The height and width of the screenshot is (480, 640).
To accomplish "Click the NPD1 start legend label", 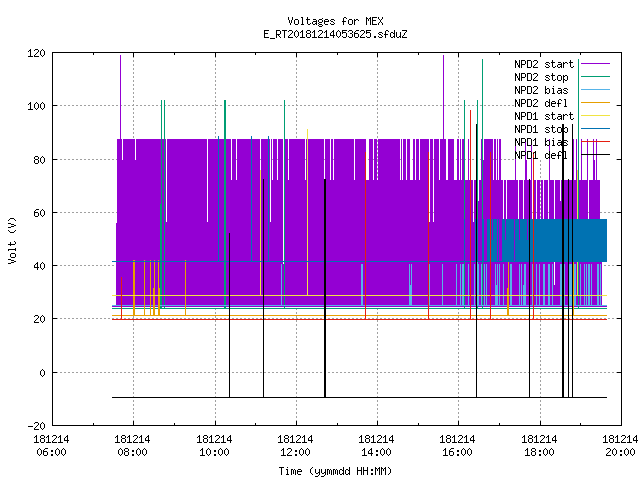I will 544,116.
